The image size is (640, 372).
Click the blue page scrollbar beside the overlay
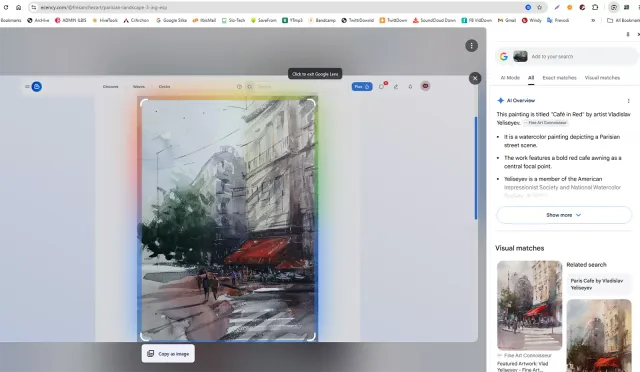(x=476, y=168)
